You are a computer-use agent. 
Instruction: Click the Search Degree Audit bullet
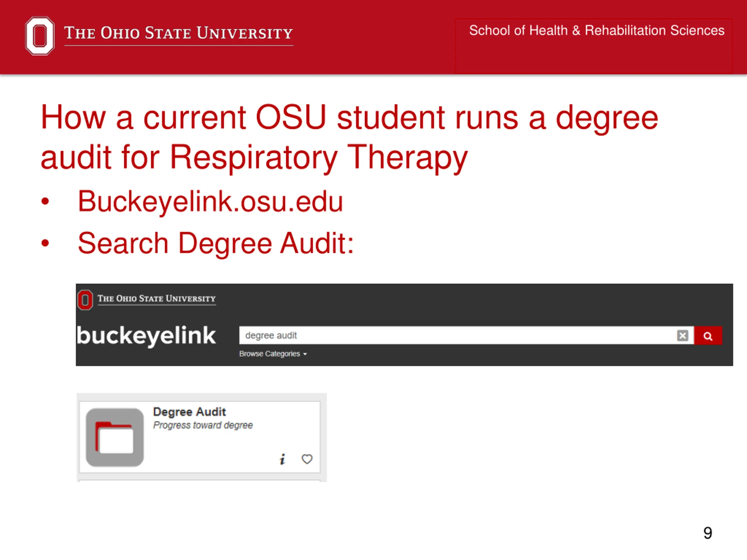(x=216, y=243)
